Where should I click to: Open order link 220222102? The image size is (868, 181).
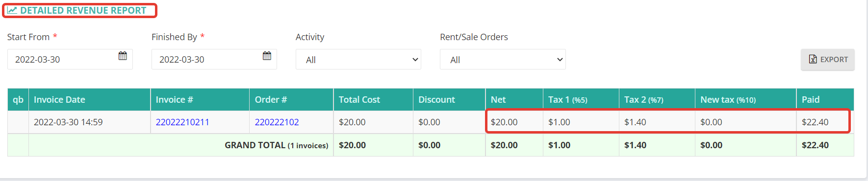tap(277, 122)
